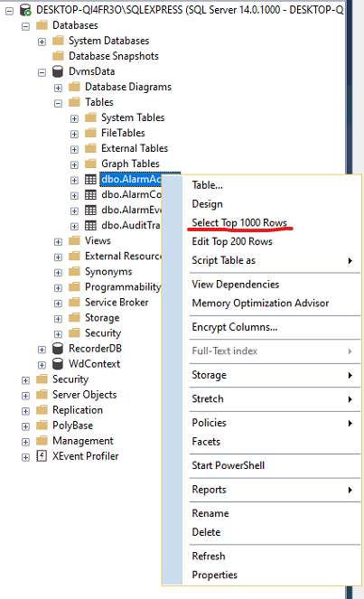Choose View Dependencies
Image resolution: width=364 pixels, height=599 pixels.
235,285
